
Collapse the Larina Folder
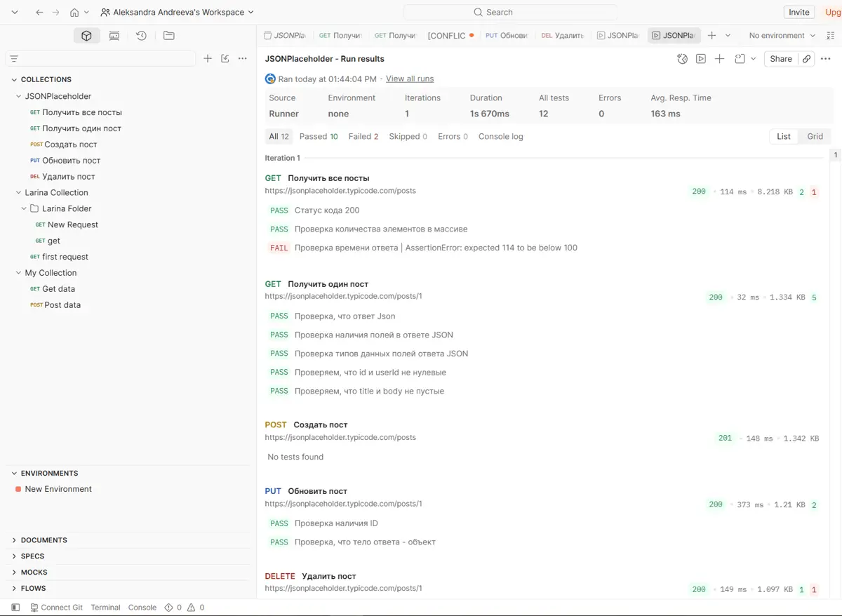click(x=24, y=208)
